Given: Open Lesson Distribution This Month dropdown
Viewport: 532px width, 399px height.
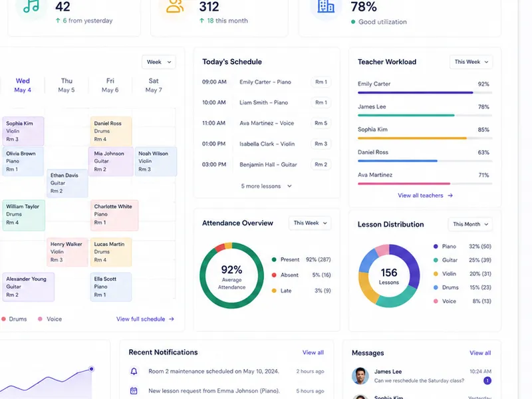Looking at the screenshot, I should click(x=470, y=224).
